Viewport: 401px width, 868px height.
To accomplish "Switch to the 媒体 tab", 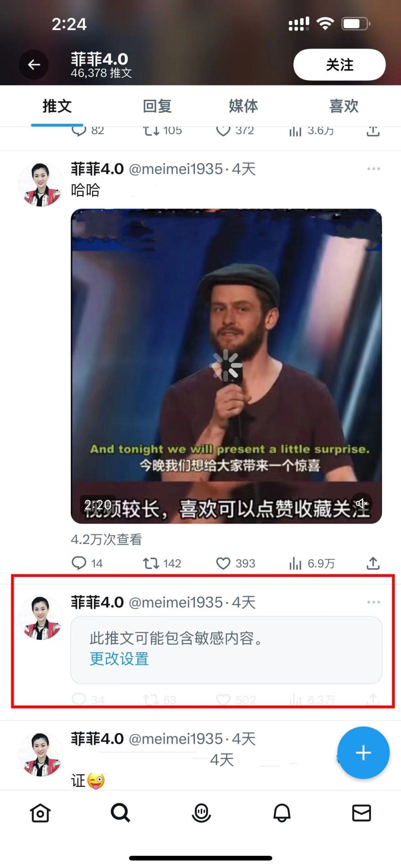I will [243, 106].
